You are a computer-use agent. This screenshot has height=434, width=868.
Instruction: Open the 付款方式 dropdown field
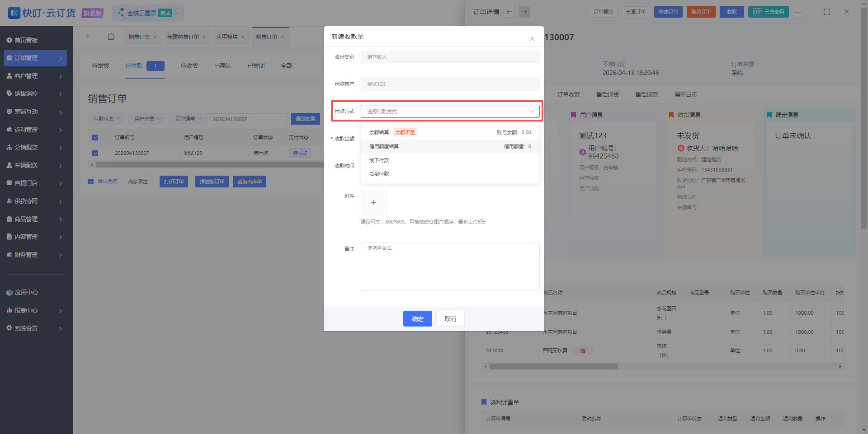[450, 112]
